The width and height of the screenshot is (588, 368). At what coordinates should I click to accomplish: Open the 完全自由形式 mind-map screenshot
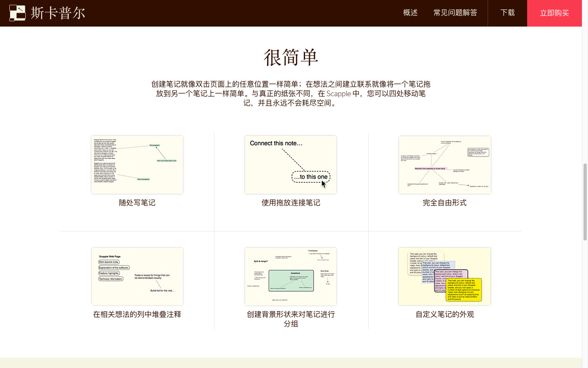tap(445, 164)
